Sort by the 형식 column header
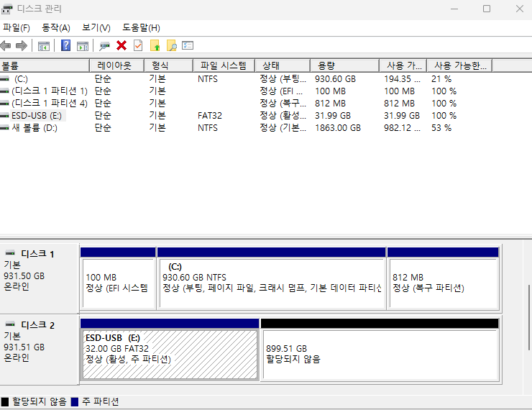The height and width of the screenshot is (410, 532). pos(169,65)
